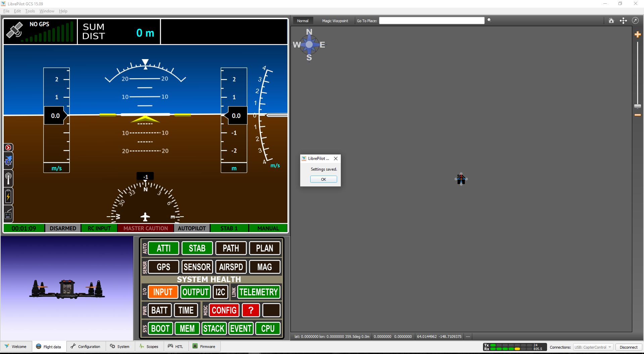
Task: Click the quadcopter 3D model view
Action: click(67, 288)
